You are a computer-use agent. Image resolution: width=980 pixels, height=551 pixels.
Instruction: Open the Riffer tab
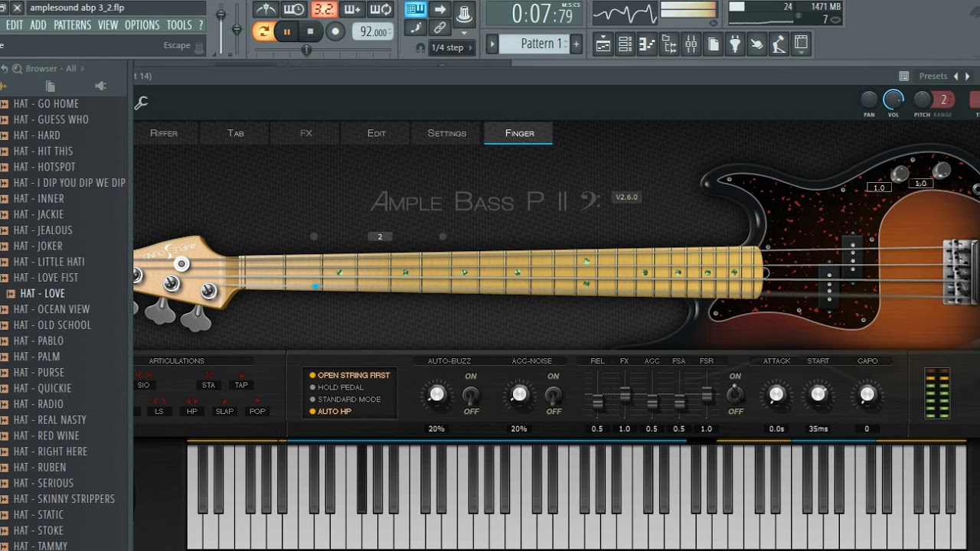click(164, 133)
